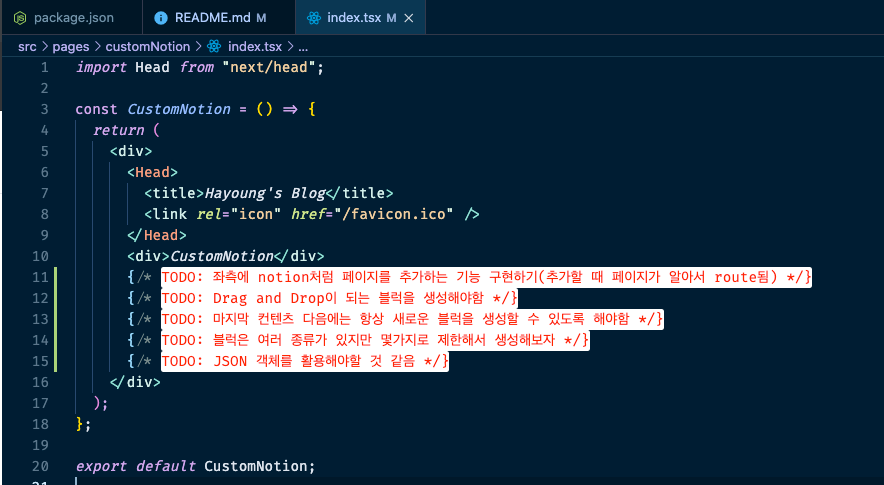The image size is (884, 485).
Task: Open the README.md tab
Action: [219, 17]
